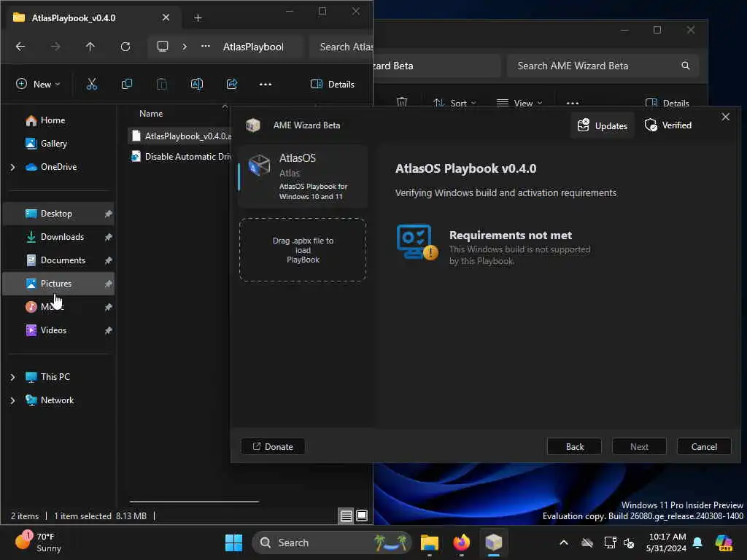Click the AME Wizard icon in the taskbar
Viewport: 747px width, 560px height.
pos(494,542)
